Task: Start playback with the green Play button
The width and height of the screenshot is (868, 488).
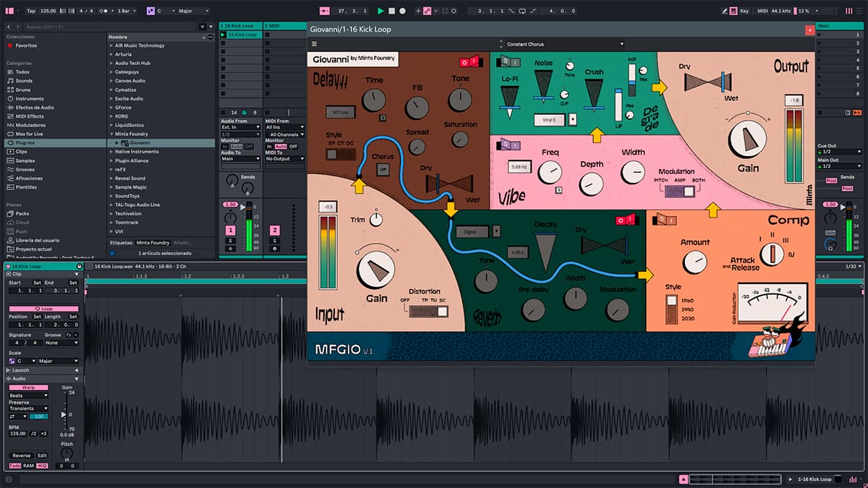Action: (381, 11)
